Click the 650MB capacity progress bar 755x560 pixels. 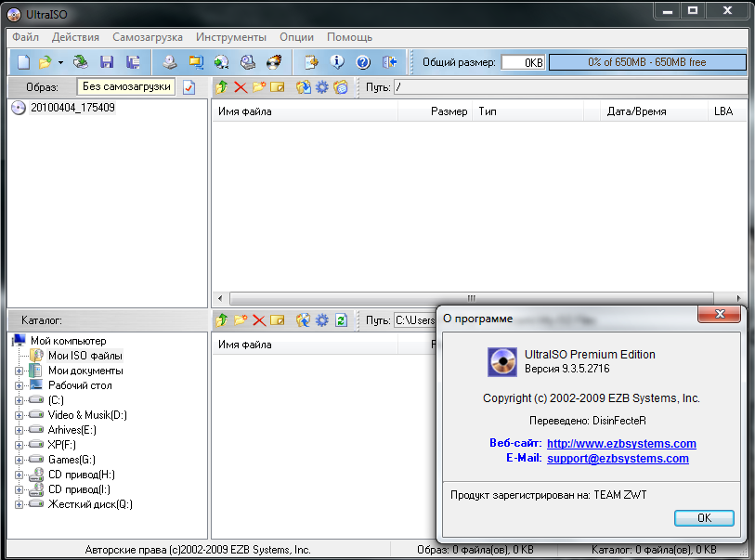coord(646,62)
